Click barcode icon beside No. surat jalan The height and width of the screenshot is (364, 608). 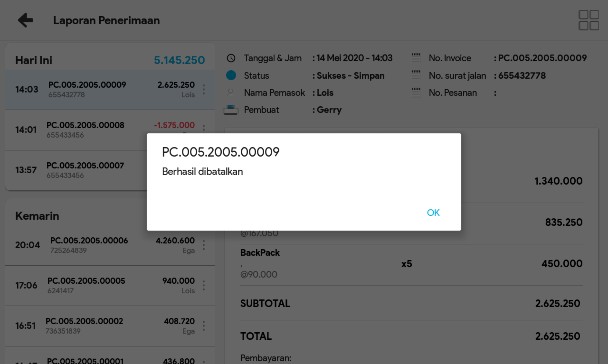(416, 75)
